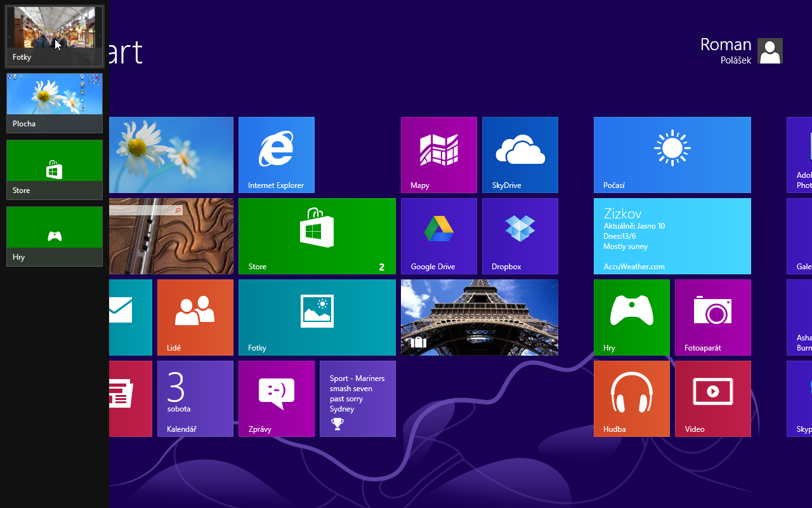The image size is (812, 508).
Task: Switch to the Fotky app thumbnail
Action: point(55,36)
